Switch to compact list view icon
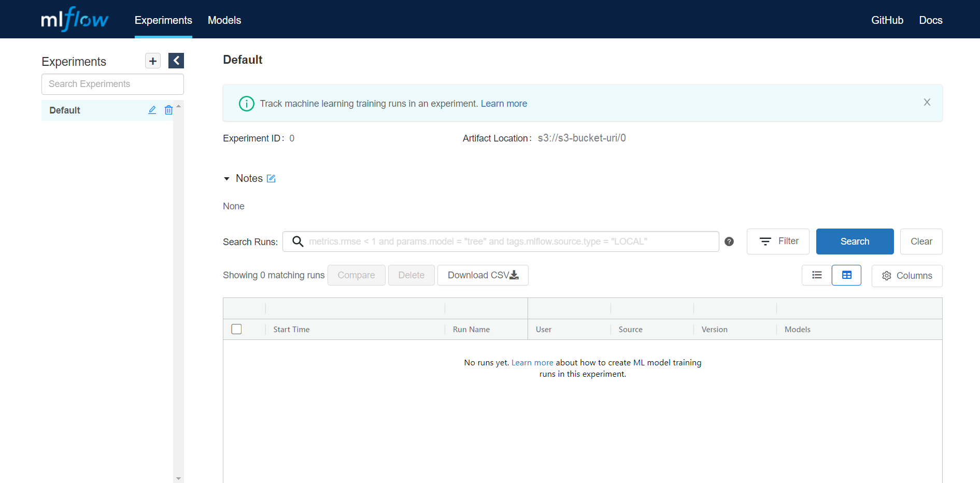The width and height of the screenshot is (980, 483). click(x=817, y=275)
